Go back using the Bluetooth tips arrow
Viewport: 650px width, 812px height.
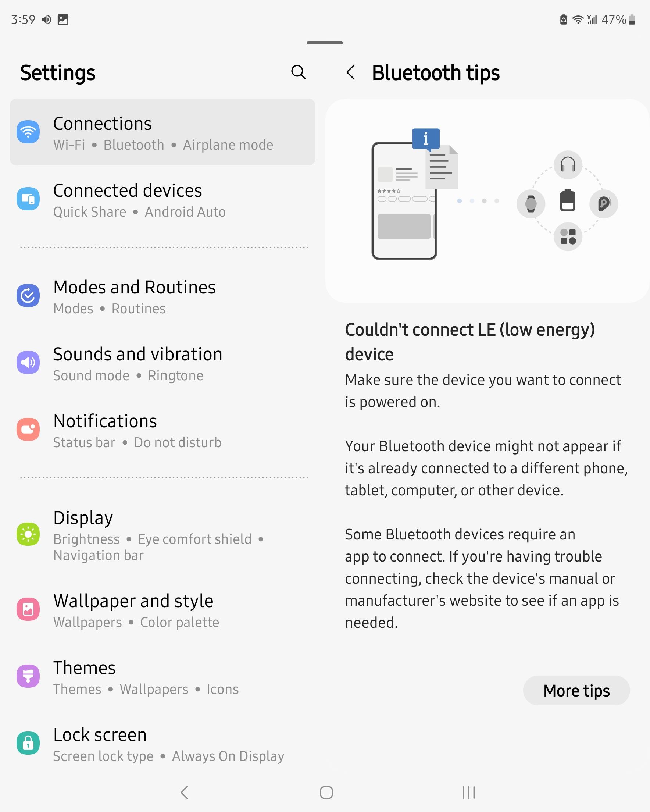click(x=351, y=72)
